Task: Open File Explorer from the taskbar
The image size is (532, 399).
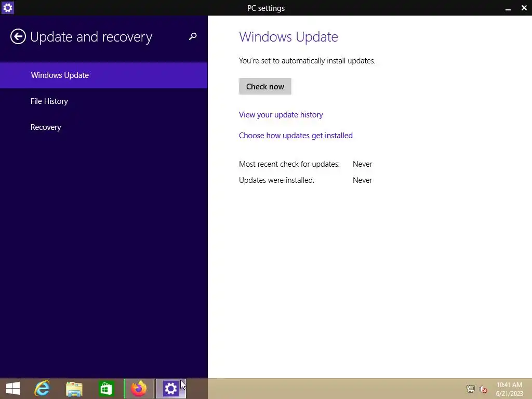Action: point(74,389)
